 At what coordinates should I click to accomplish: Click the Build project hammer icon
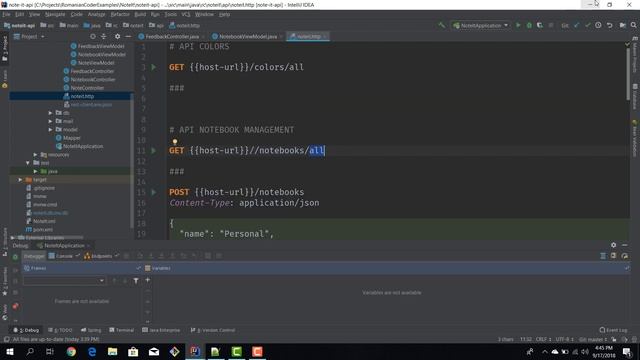tap(442, 25)
